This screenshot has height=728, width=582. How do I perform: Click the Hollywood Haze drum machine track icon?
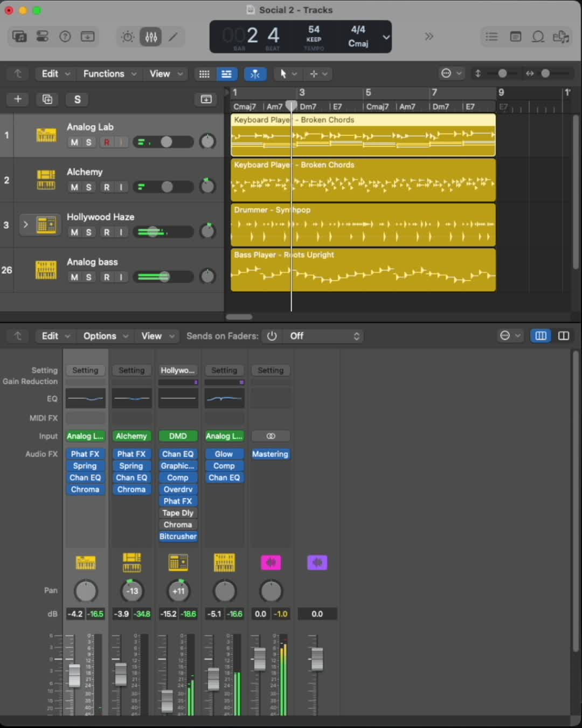46,224
